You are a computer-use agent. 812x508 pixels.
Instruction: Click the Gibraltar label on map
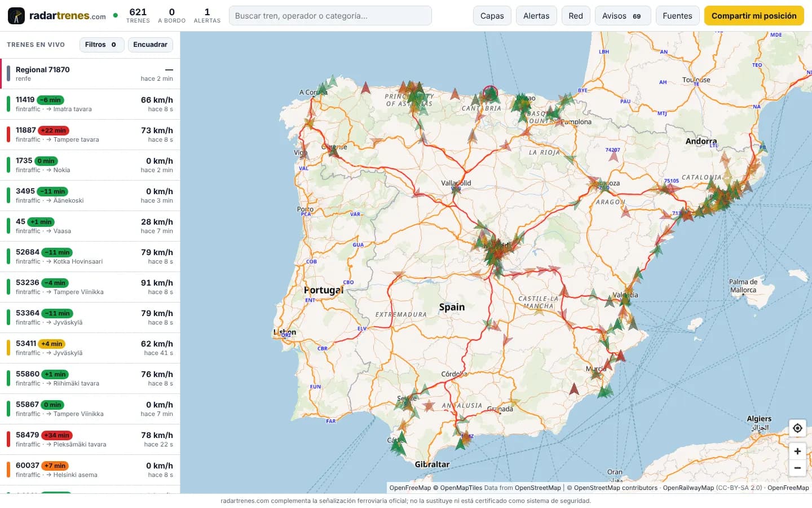(x=433, y=465)
